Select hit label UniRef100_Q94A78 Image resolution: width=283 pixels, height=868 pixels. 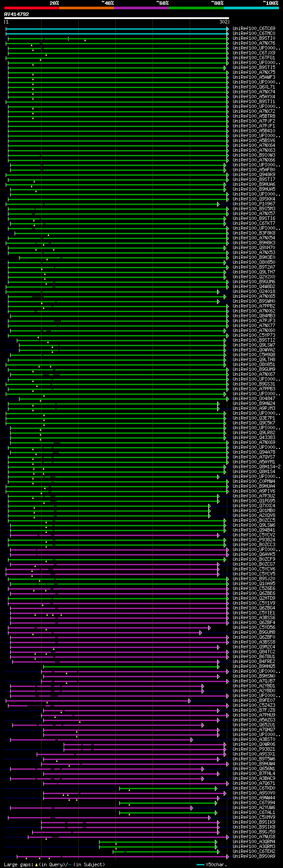[x=254, y=452]
